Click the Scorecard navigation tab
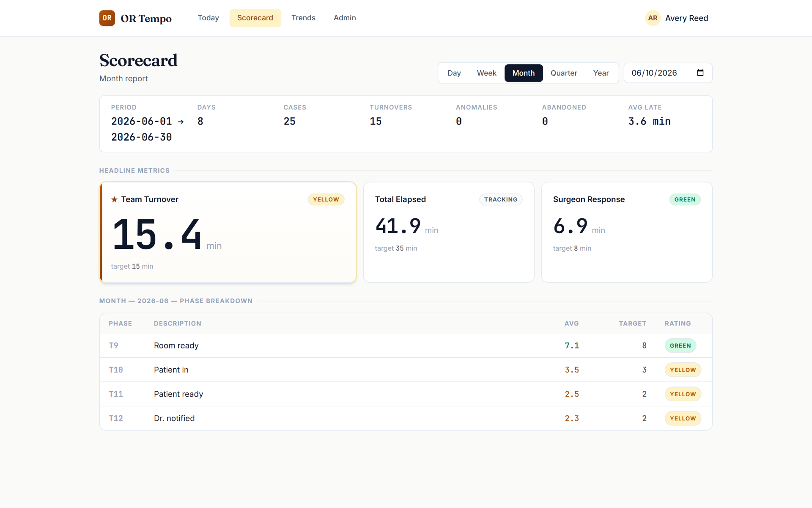This screenshot has width=812, height=508. (255, 18)
